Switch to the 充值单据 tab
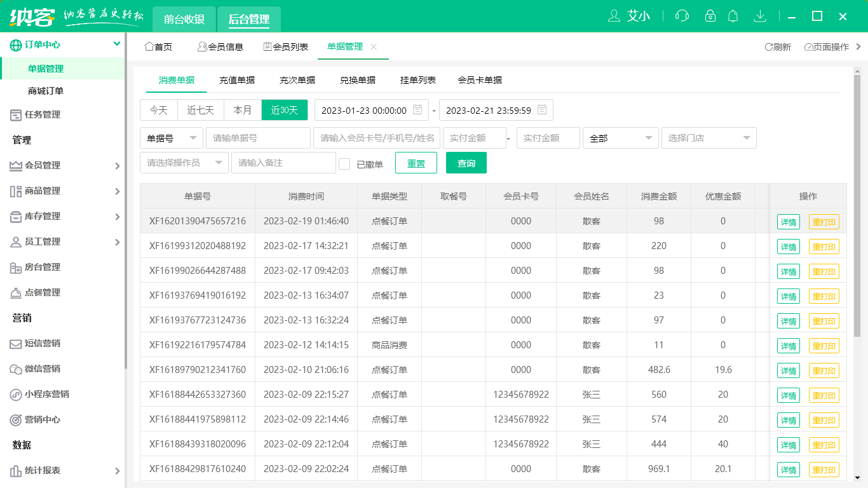 237,80
